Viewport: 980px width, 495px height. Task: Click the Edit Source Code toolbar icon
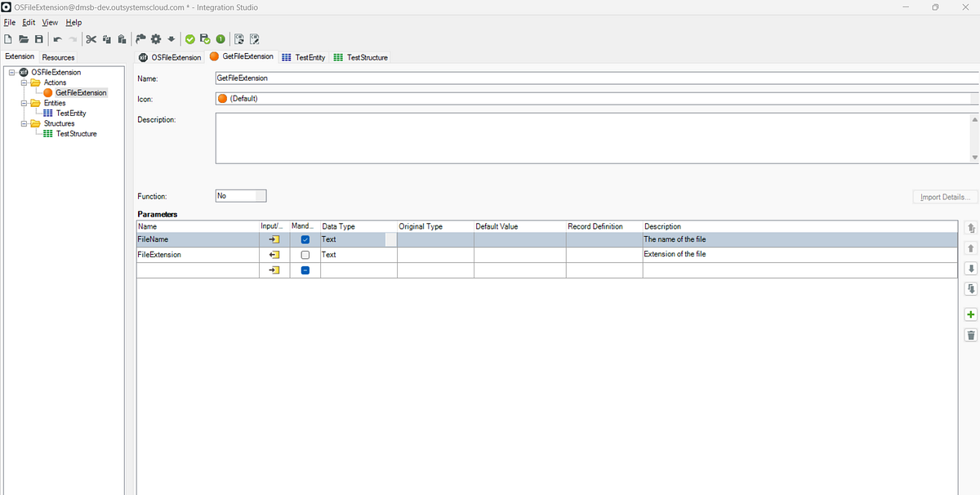254,38
